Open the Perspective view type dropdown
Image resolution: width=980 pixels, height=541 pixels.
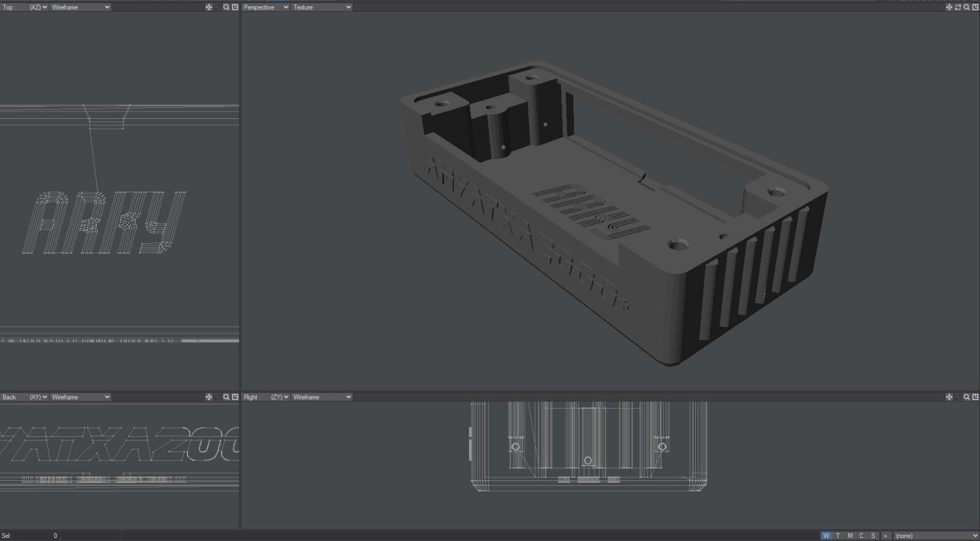click(x=266, y=7)
